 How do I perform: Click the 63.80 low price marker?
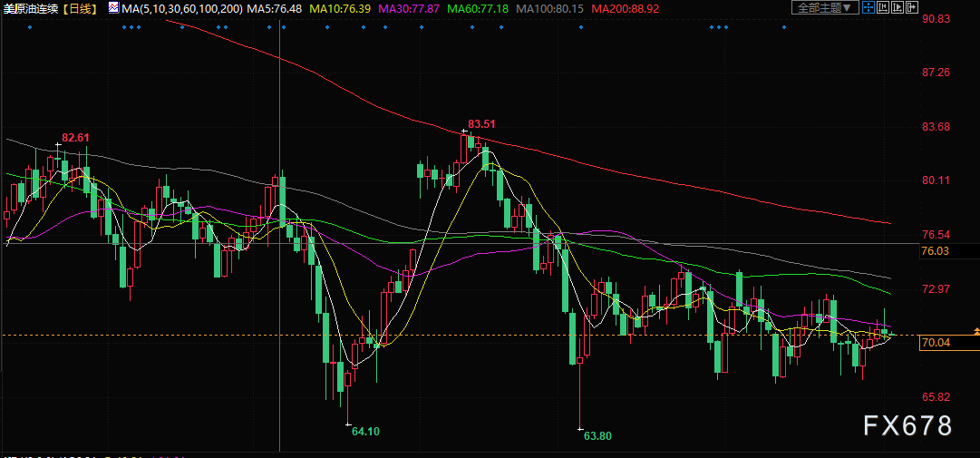pyautogui.click(x=597, y=435)
